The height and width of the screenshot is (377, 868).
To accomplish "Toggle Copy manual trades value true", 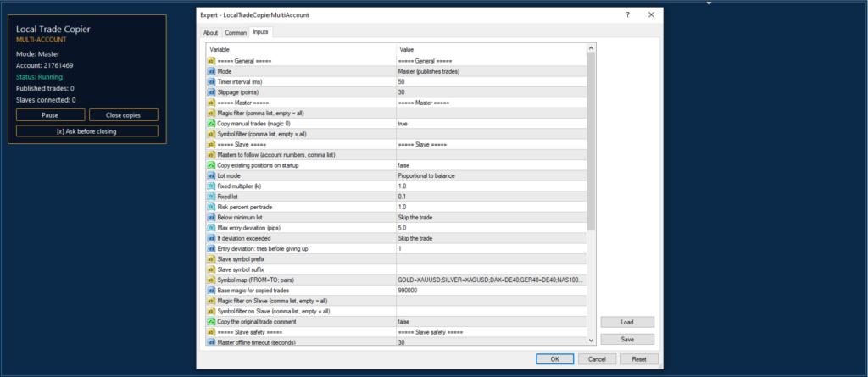I will click(x=491, y=124).
